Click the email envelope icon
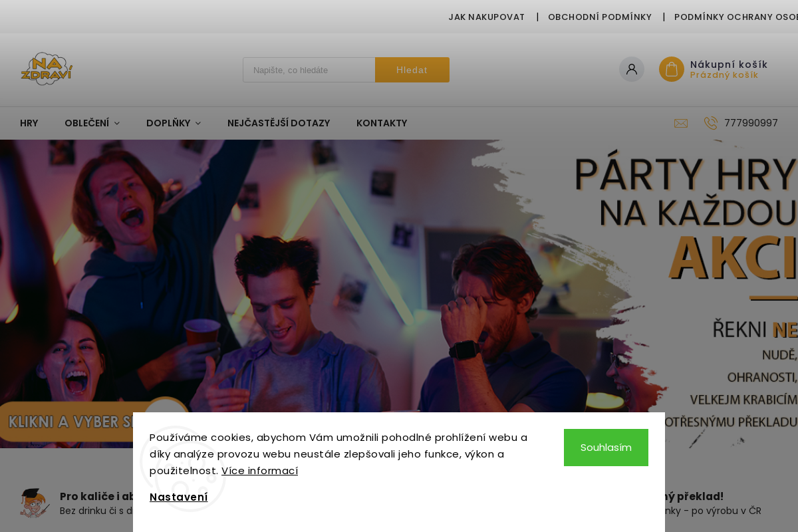798x532 pixels. [681, 123]
